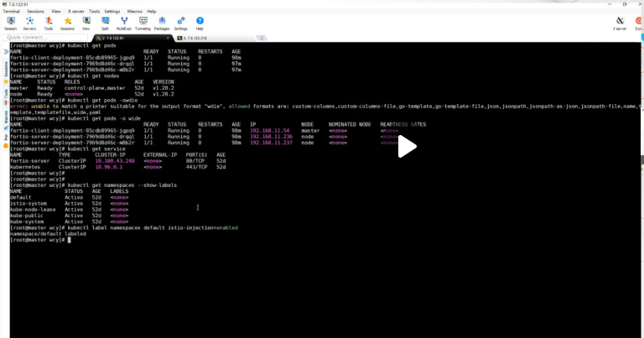Open the X server menu
The width and height of the screenshot is (644, 338).
pyautogui.click(x=76, y=12)
